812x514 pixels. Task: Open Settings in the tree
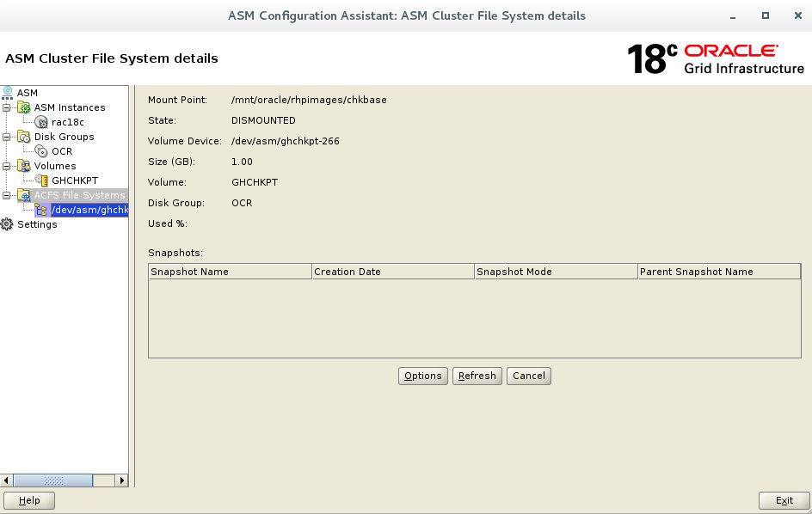coord(37,224)
